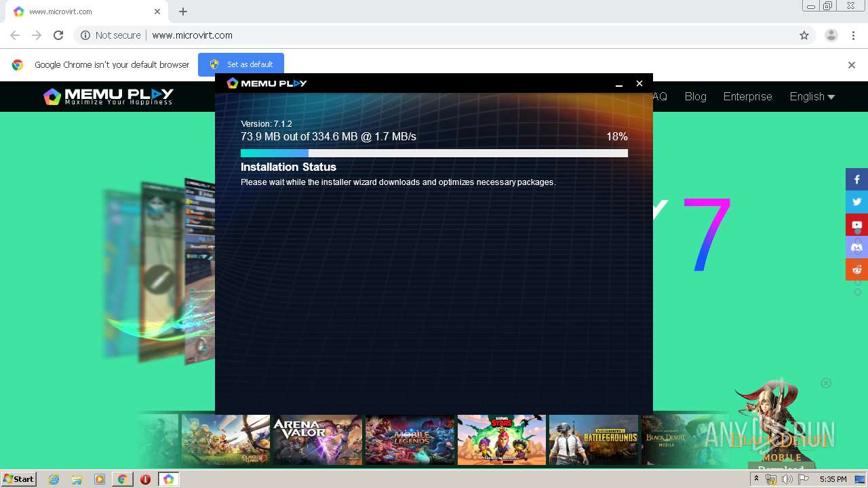
Task: Select the www.microvirt.com browser tab
Action: (x=86, y=12)
